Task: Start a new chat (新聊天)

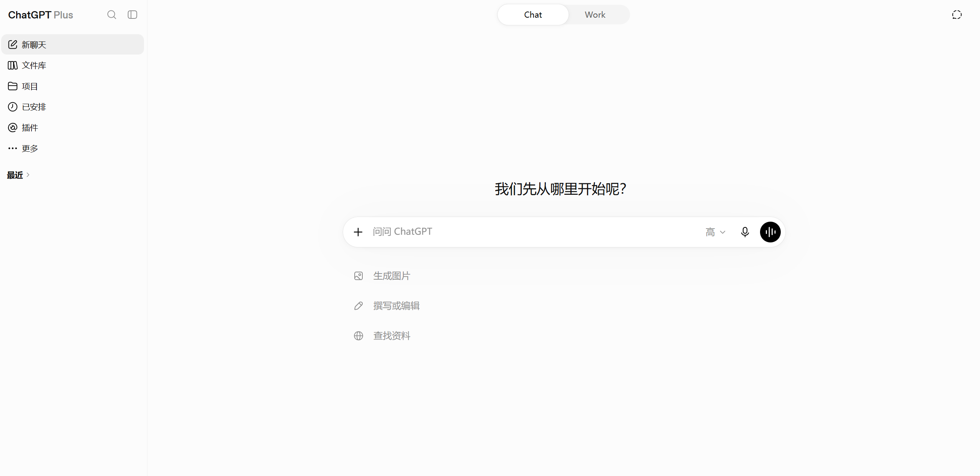Action: 73,45
